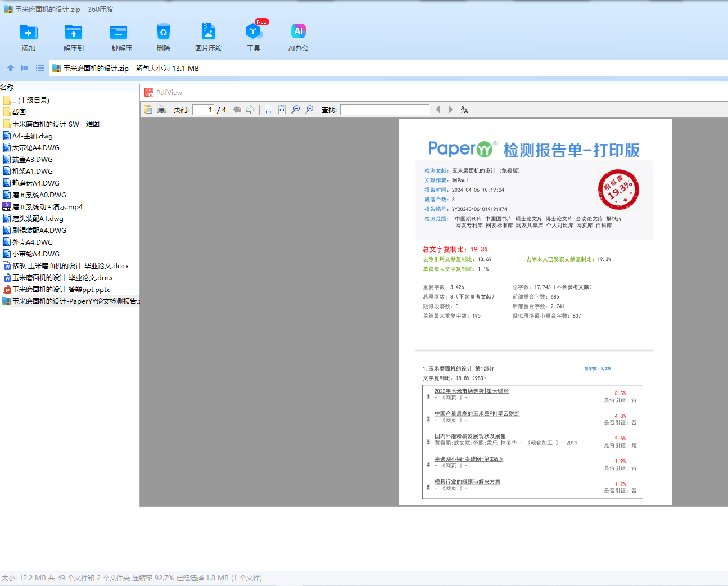Click the 删除 (Delete) toolbar icon

click(x=164, y=32)
